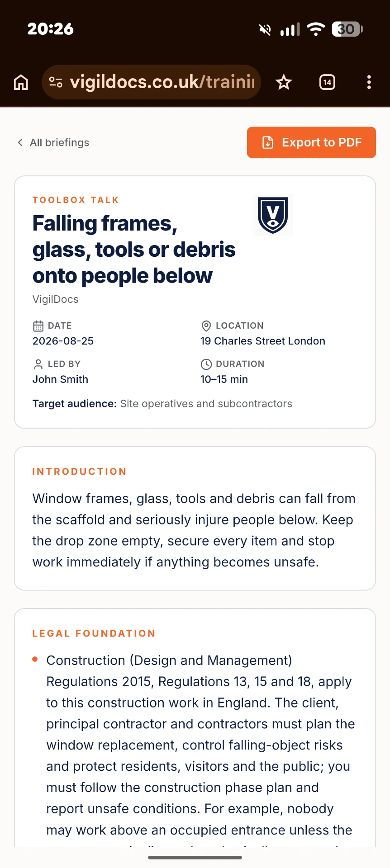390x868 pixels.
Task: Tap the vigildocs.co.uk address bar
Action: click(x=152, y=82)
